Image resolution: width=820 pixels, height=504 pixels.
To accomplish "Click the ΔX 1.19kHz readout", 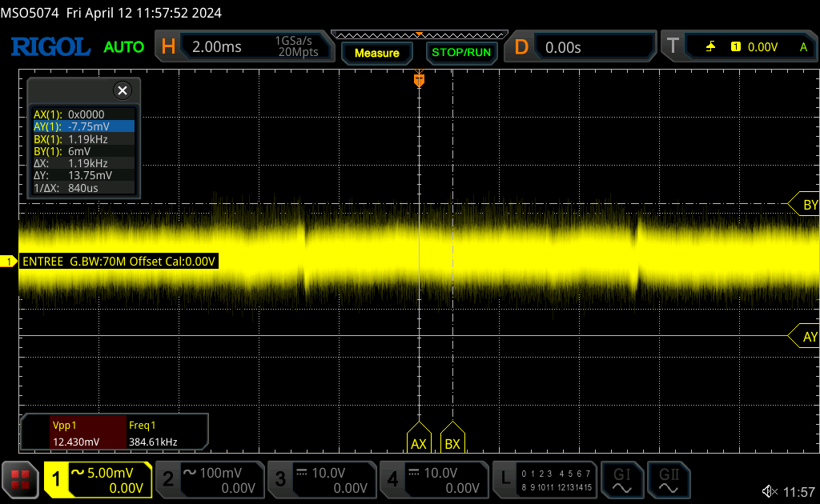I will (x=83, y=163).
